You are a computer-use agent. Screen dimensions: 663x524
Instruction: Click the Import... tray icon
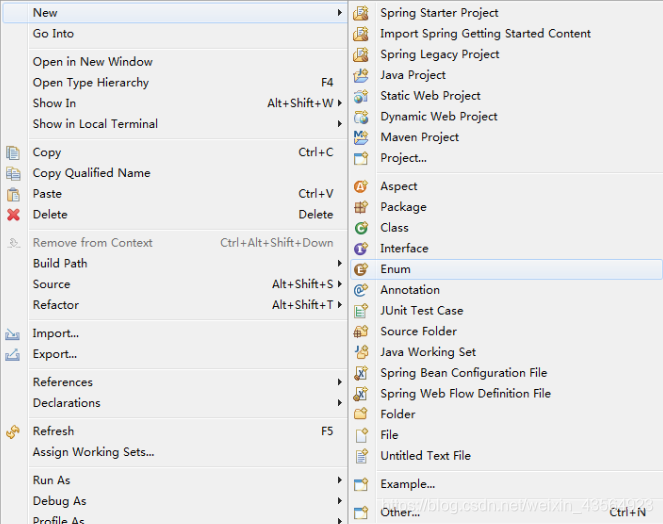click(13, 334)
